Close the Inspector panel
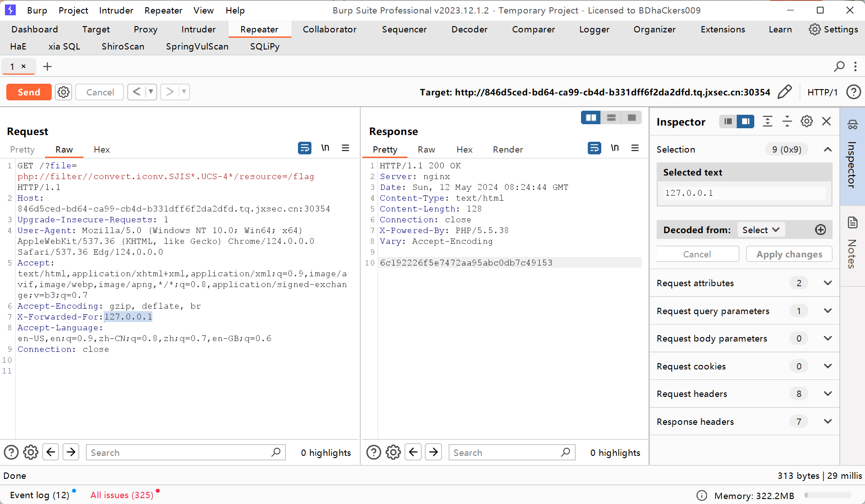Screen dimensions: 865x504 click(826, 121)
